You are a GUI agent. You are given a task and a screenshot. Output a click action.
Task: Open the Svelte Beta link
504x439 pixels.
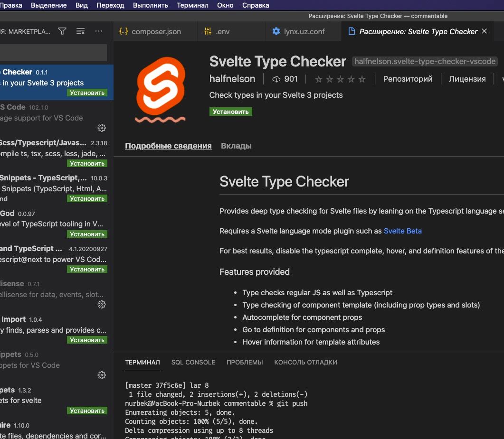point(403,231)
